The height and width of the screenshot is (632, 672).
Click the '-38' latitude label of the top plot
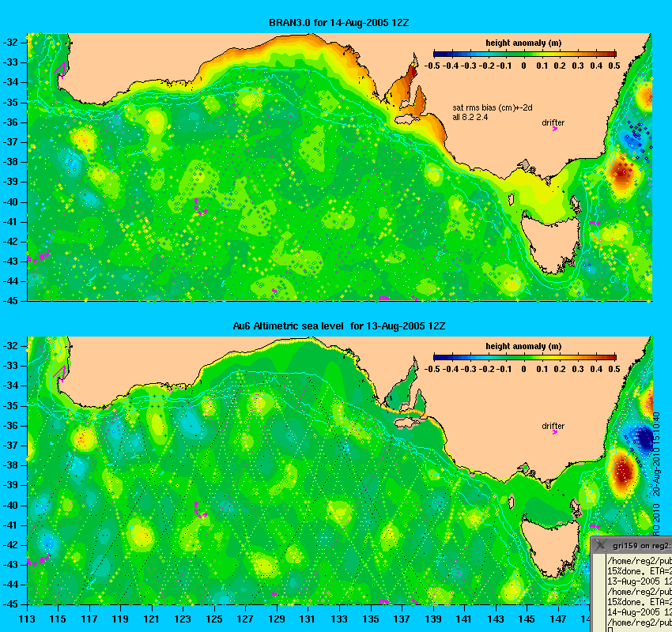coord(11,162)
